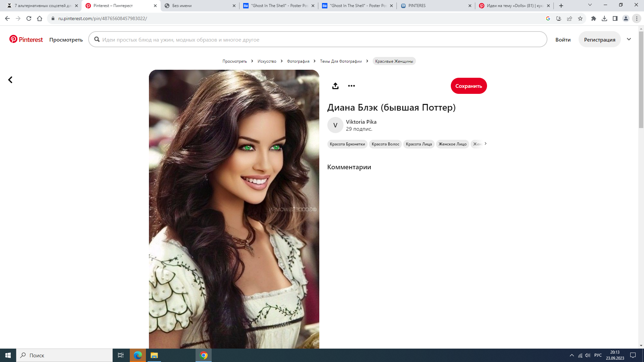Go back using the left chevron arrow
The width and height of the screenshot is (644, 362).
(x=10, y=80)
